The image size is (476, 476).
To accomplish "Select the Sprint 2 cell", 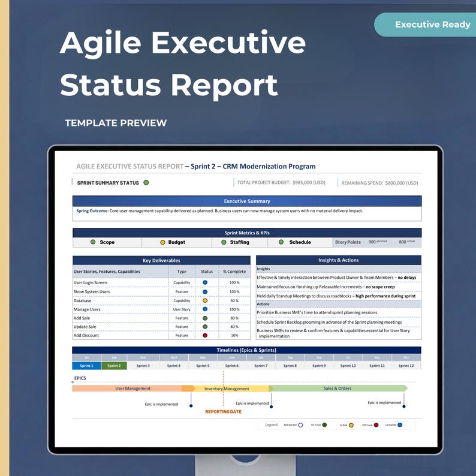I will point(114,366).
